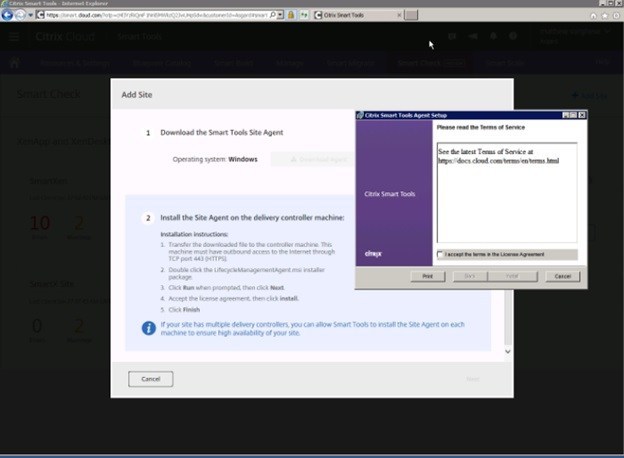624x458 pixels.
Task: Click the browser Forward arrow button
Action: point(20,15)
